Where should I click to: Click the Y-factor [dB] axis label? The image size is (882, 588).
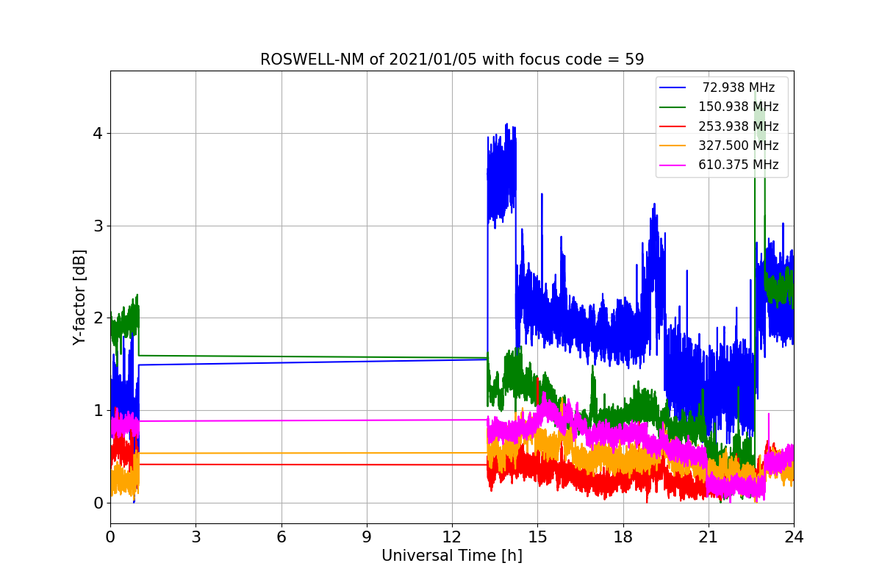click(79, 297)
